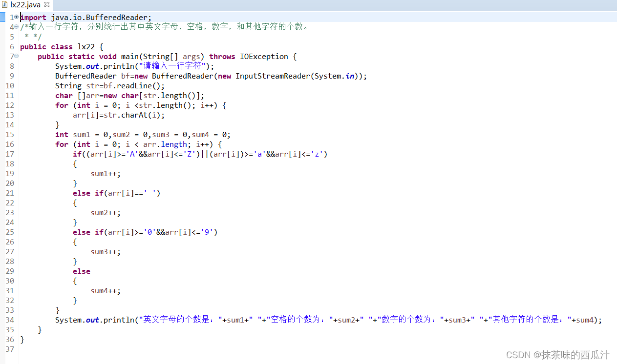617x364 pixels.
Task: Click the sum3++; statement
Action: click(106, 252)
